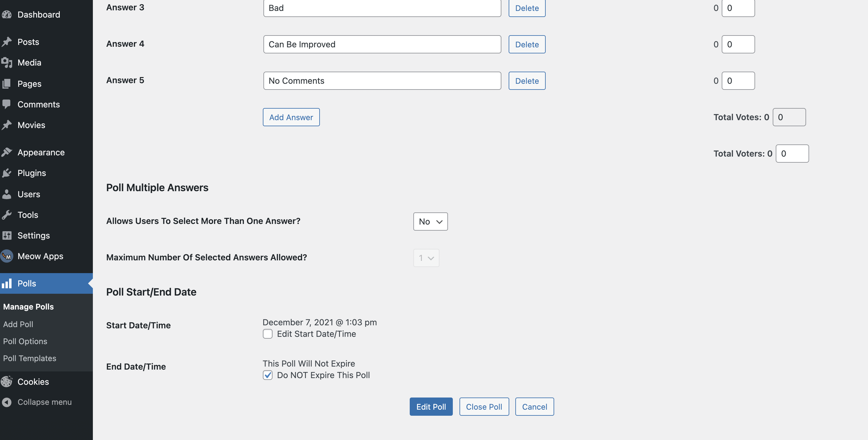Click the Dashboard gauge icon
The image size is (868, 440).
click(7, 15)
